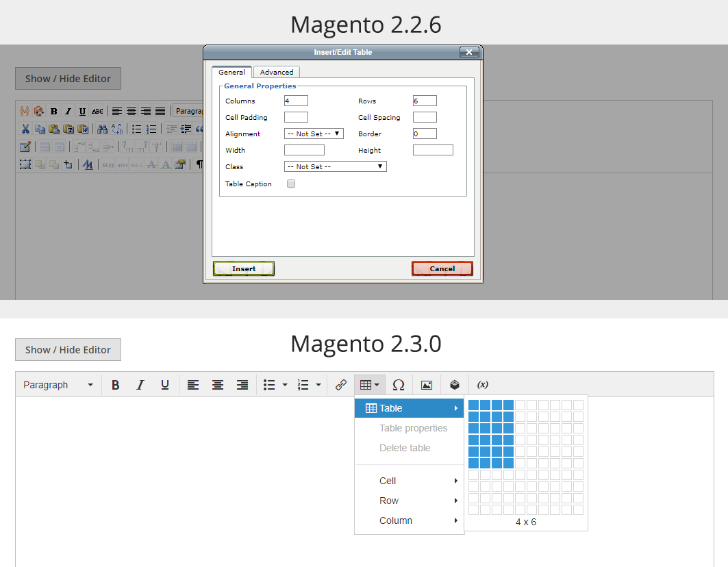The width and height of the screenshot is (728, 567).
Task: Click Insert Layer icon in 2.2.6 toolbar
Action: [25, 164]
